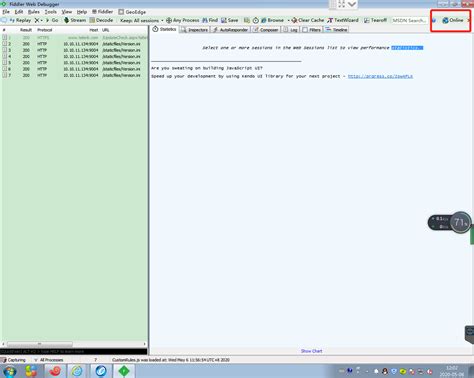This screenshot has height=378, width=474.
Task: Open the Edit menu
Action: click(x=19, y=12)
